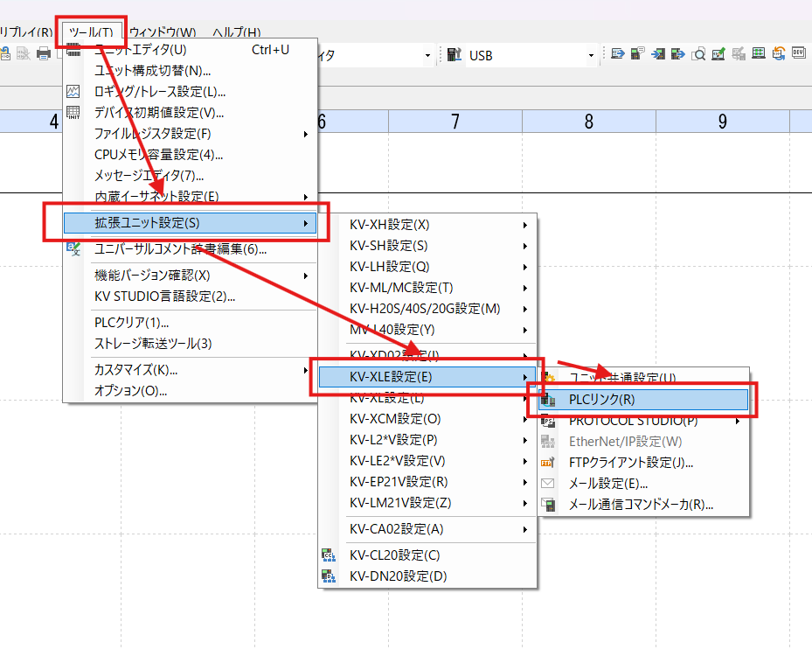The width and height of the screenshot is (812, 649).
Task: Click the greyed-out pencil and calculator icon
Action: click(739, 53)
